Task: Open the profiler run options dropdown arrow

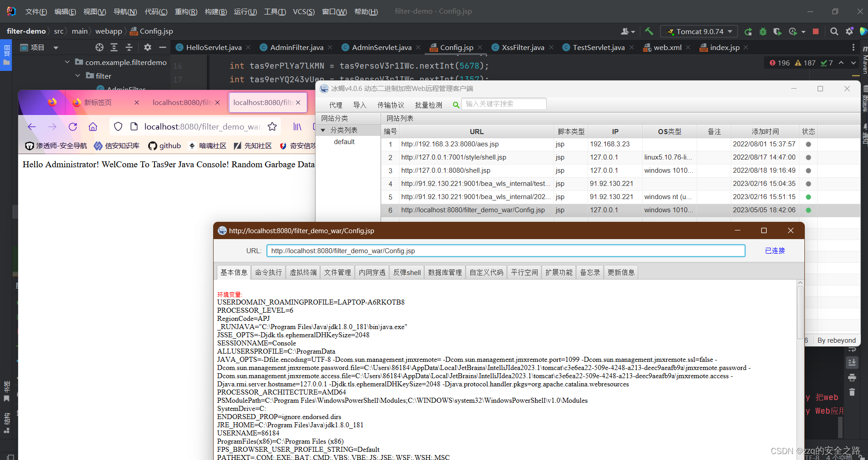Action: [x=803, y=32]
